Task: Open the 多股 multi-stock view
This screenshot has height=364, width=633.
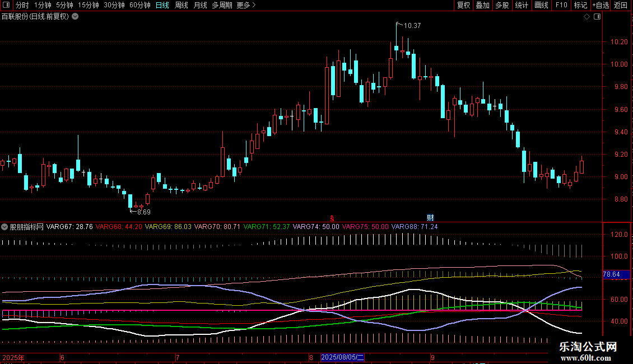Action: pyautogui.click(x=502, y=5)
